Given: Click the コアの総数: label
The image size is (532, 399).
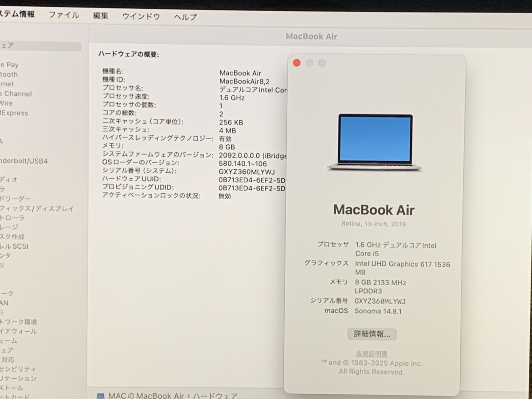Looking at the screenshot, I should 119,113.
